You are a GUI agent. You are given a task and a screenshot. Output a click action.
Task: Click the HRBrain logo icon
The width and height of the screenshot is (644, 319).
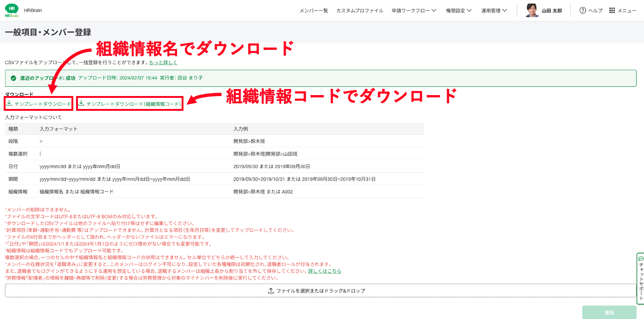12,10
